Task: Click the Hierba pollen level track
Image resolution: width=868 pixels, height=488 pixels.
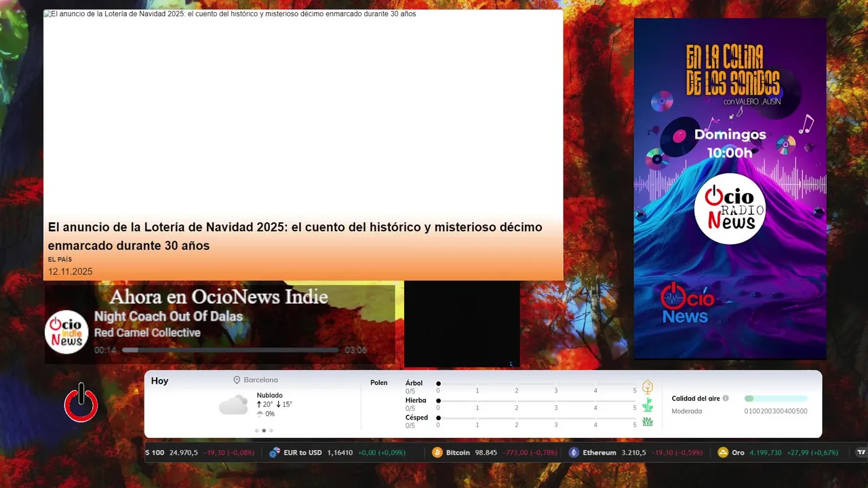Action: tap(536, 401)
